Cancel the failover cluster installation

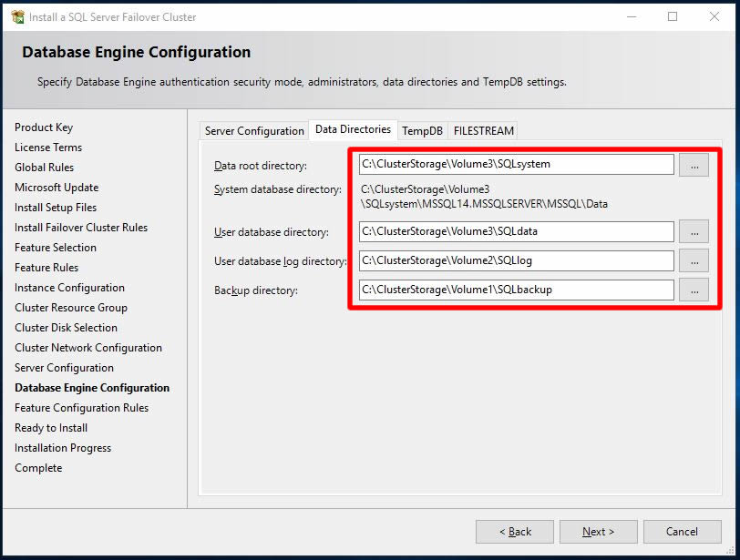pyautogui.click(x=682, y=532)
